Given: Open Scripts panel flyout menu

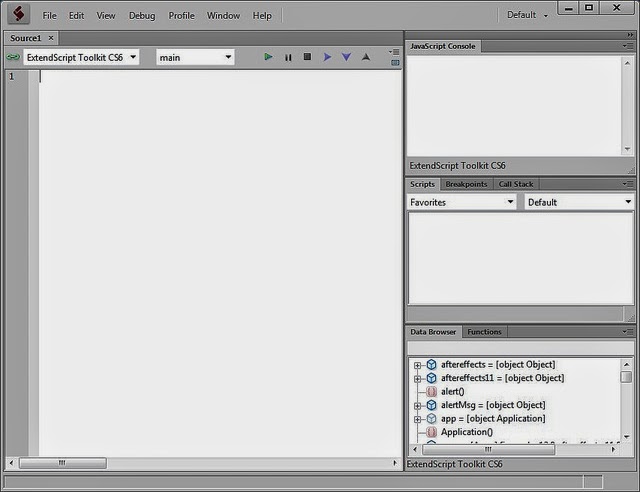Looking at the screenshot, I should coord(628,184).
